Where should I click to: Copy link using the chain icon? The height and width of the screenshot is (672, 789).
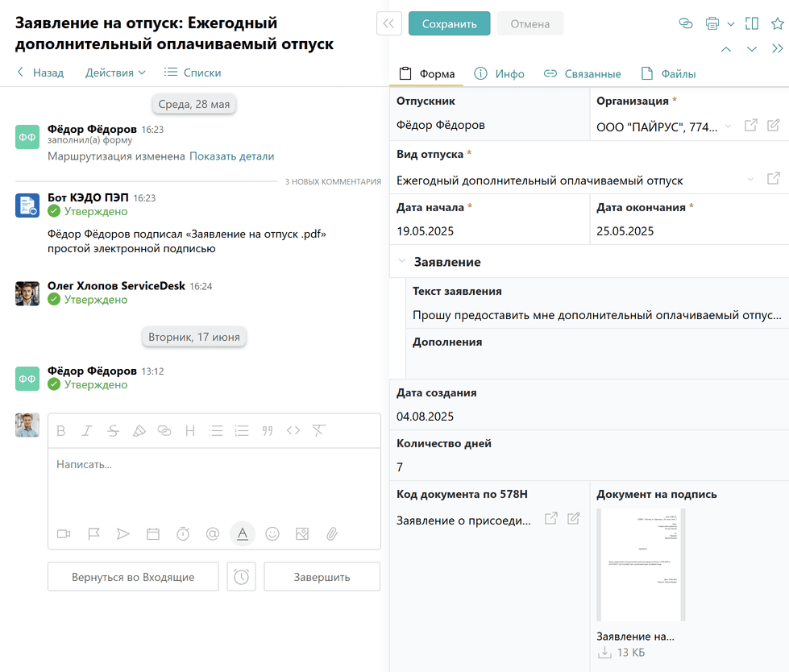686,23
